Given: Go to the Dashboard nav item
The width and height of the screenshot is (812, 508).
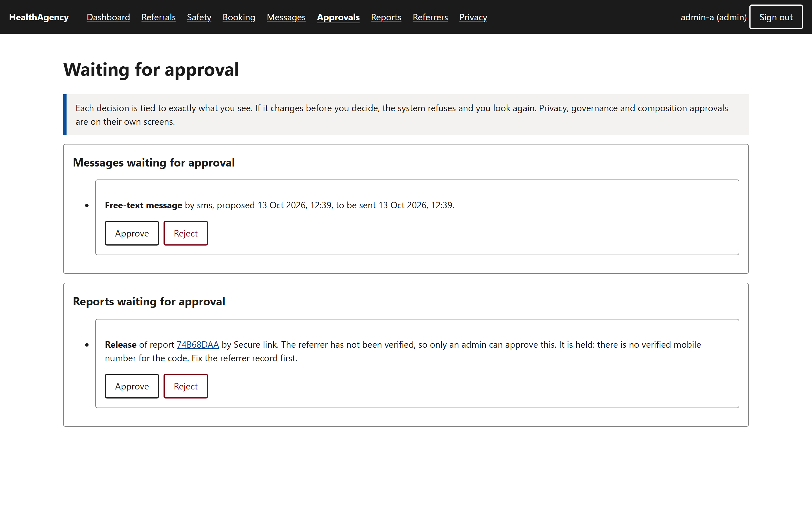Looking at the screenshot, I should [108, 17].
